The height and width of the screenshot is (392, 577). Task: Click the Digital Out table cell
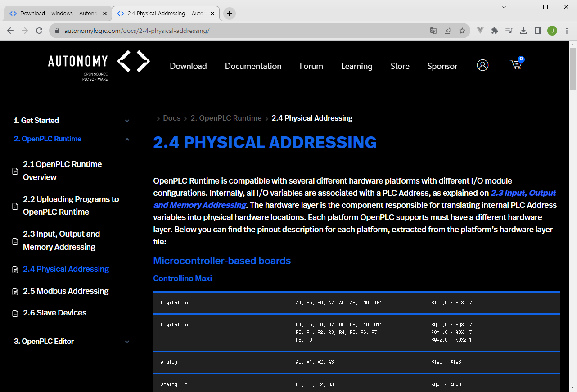click(x=176, y=324)
